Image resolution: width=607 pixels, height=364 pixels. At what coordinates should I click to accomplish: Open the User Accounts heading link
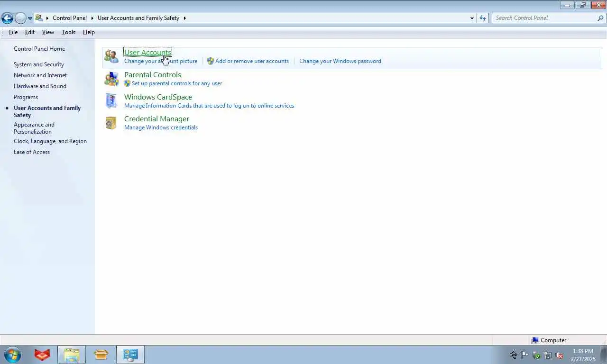(147, 52)
